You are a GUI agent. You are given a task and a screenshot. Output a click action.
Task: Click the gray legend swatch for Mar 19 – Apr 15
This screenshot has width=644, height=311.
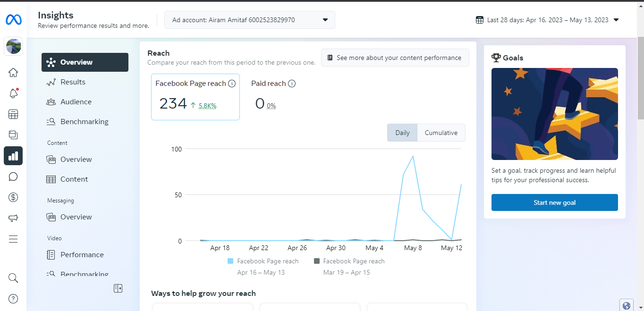pos(317,261)
